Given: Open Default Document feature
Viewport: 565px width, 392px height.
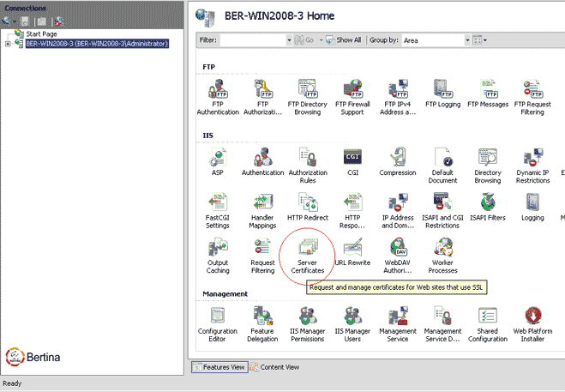Looking at the screenshot, I should [442, 166].
